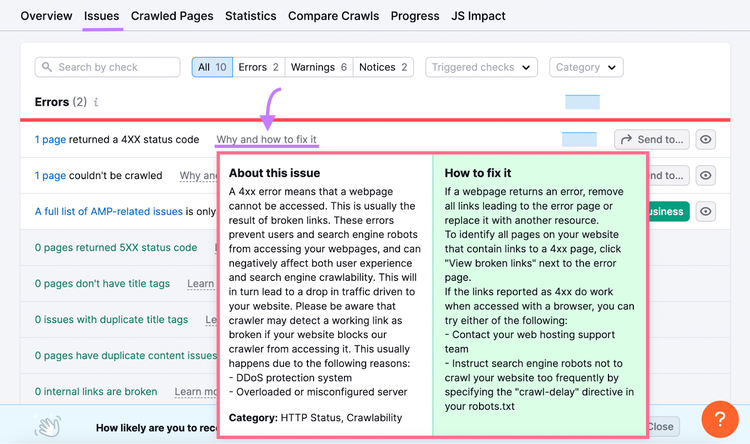The image size is (750, 444).
Task: Click 0 issues with duplicate title tags
Action: click(x=111, y=320)
